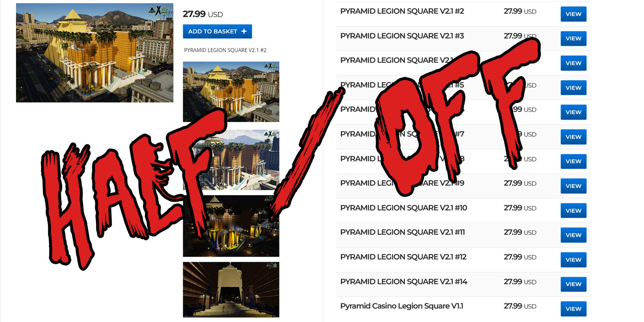Click the 27.99 USD product price
The width and height of the screenshot is (644, 322).
(203, 14)
